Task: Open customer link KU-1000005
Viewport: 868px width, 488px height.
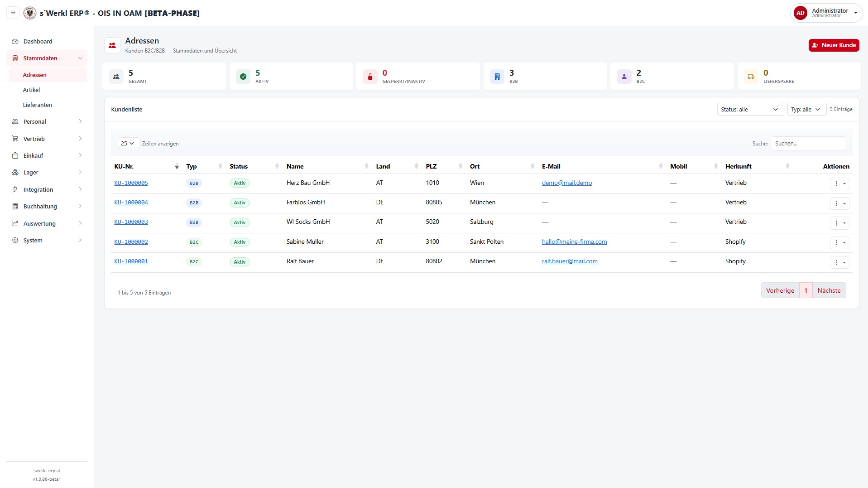Action: pyautogui.click(x=131, y=183)
